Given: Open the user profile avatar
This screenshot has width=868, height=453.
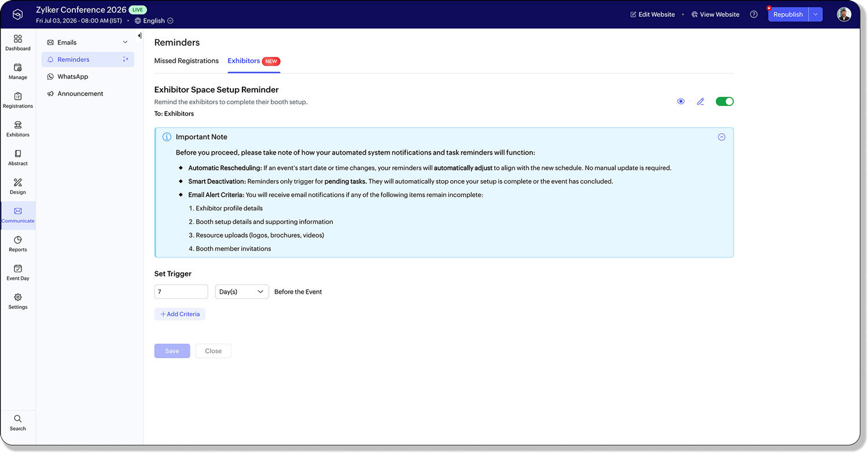Looking at the screenshot, I should [844, 14].
